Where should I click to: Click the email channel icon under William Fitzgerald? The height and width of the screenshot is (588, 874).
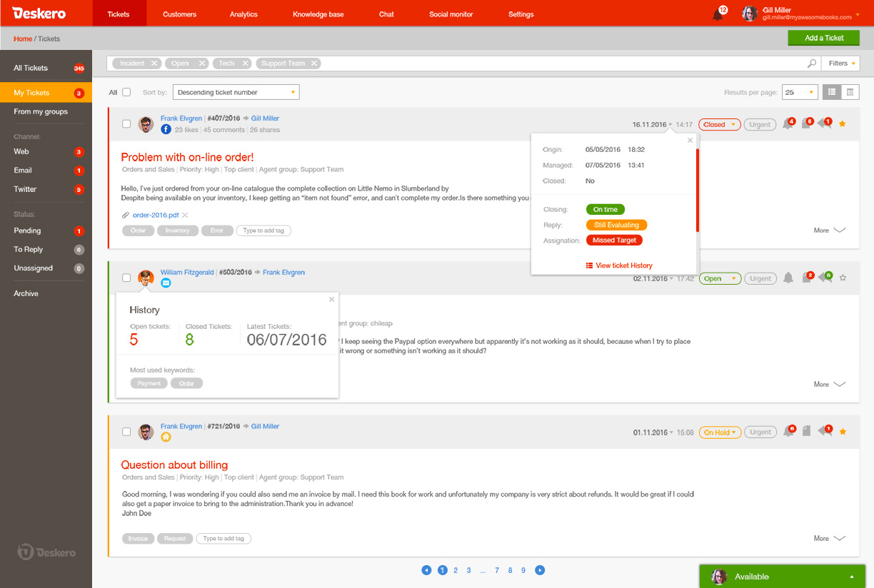166,283
